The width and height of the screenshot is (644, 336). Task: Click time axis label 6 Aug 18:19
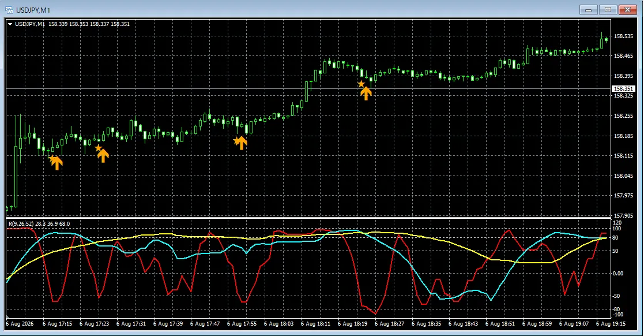[x=352, y=324]
